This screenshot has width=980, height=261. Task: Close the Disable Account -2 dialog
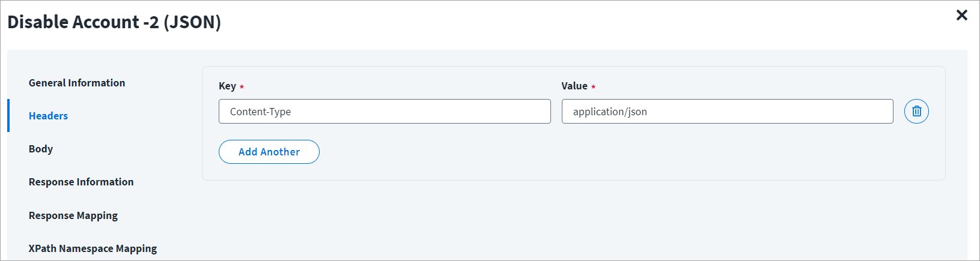click(961, 15)
